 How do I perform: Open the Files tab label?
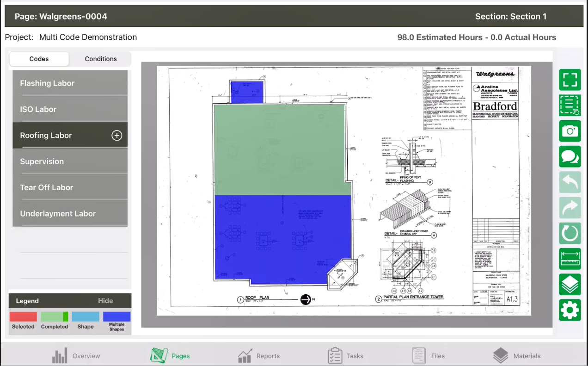(x=438, y=356)
